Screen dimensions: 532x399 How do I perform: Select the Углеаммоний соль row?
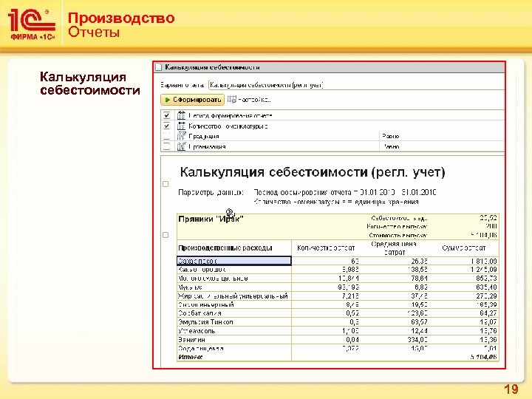point(338,331)
